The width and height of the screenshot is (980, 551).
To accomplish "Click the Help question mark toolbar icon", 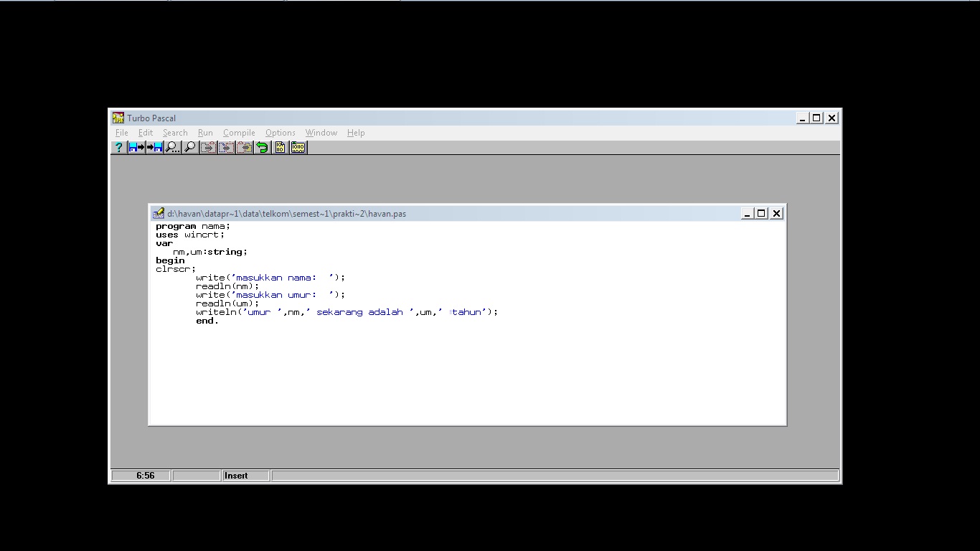I will point(119,147).
